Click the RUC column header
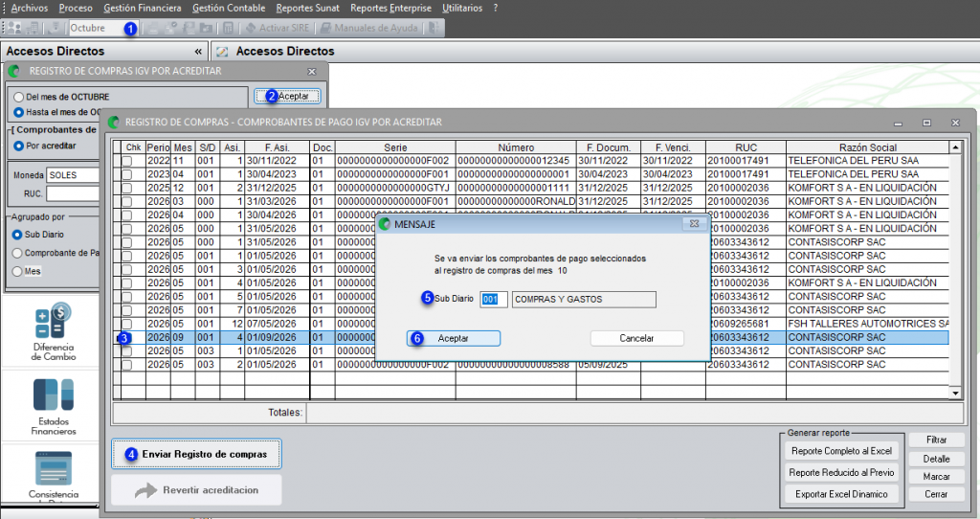The image size is (980, 519). pos(746,147)
